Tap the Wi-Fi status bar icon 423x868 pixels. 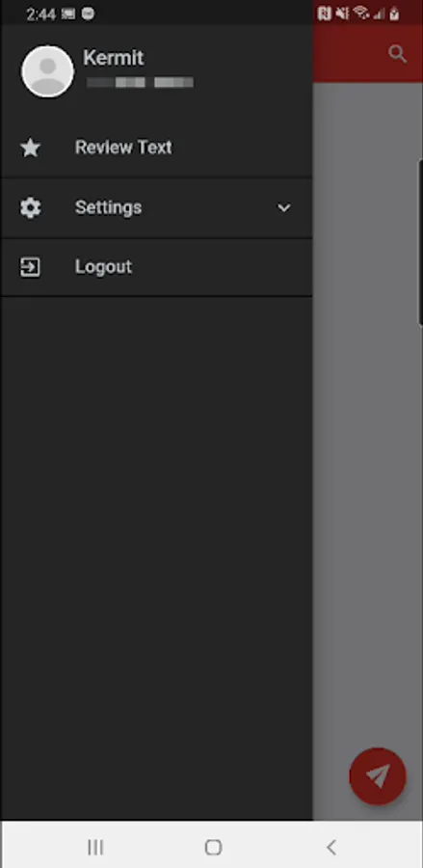[x=361, y=14]
